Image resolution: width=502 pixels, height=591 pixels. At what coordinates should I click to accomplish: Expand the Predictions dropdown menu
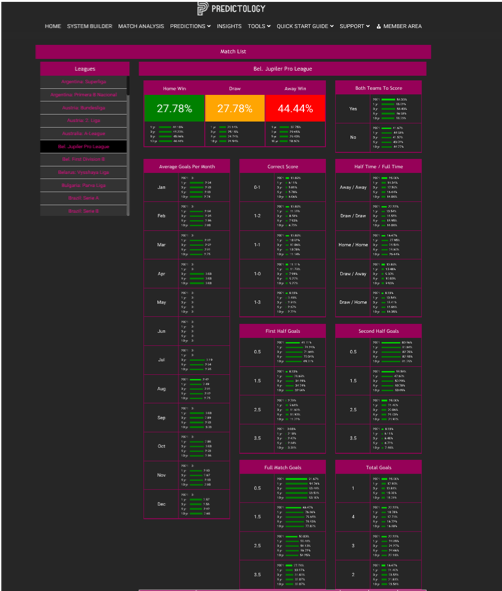[x=190, y=26]
